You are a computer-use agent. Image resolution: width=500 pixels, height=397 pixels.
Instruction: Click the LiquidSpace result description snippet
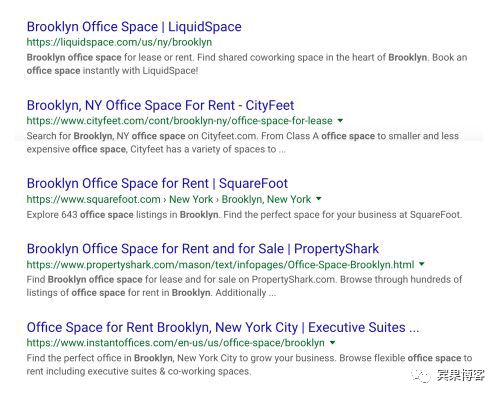click(247, 64)
